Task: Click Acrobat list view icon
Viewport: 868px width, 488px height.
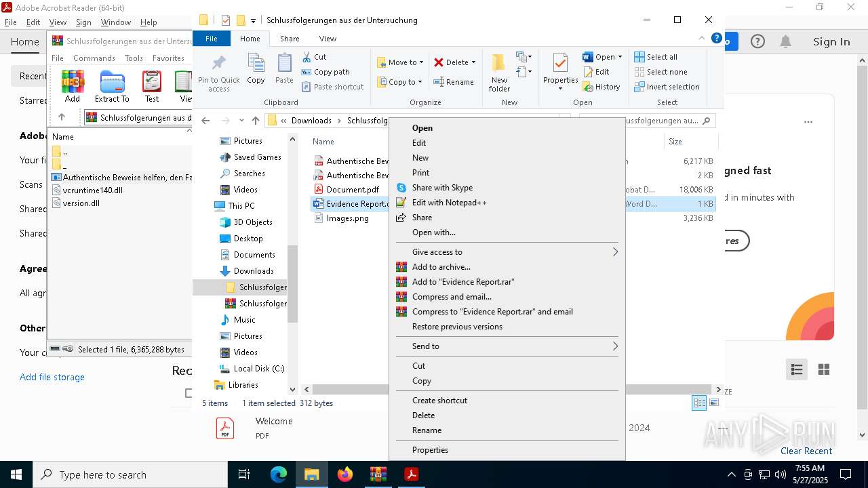Action: tap(797, 369)
